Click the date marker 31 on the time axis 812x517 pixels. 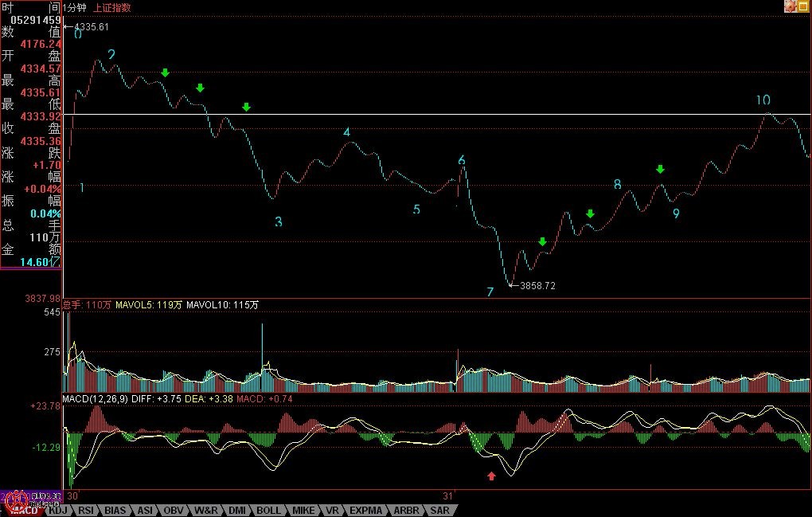click(x=447, y=495)
